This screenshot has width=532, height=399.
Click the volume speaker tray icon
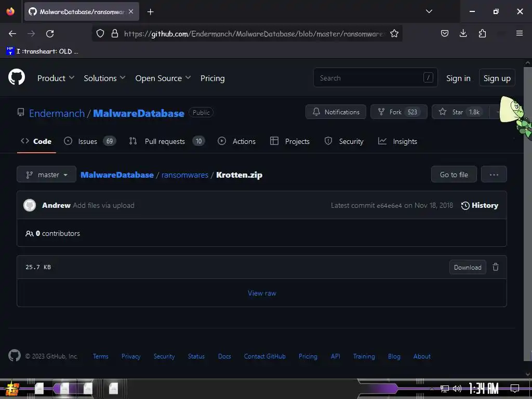[457, 389]
